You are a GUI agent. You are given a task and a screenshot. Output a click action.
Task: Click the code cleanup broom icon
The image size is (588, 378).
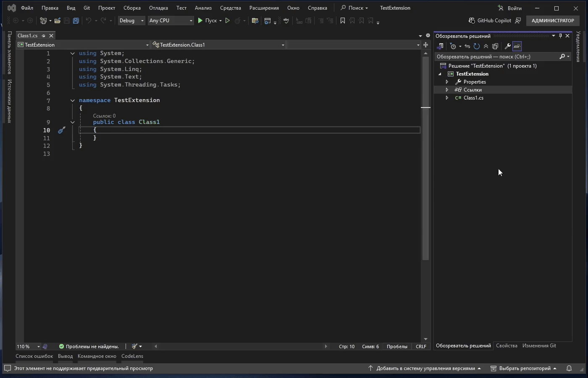coord(134,346)
